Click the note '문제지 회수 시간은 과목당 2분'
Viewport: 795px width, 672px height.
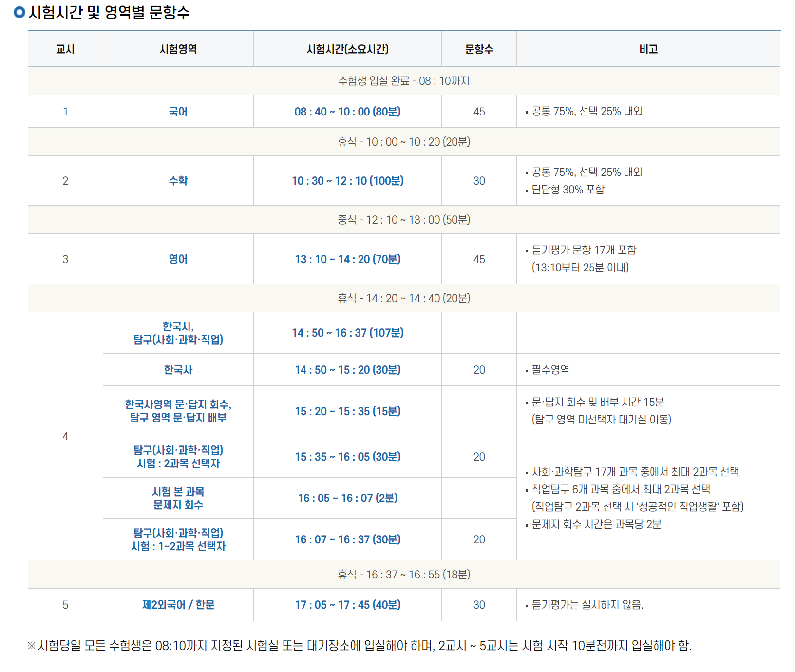[x=596, y=524]
